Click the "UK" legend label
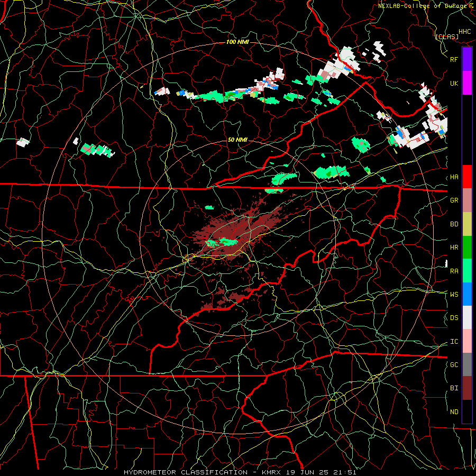Viewport: 476px width, 476px height. [454, 83]
